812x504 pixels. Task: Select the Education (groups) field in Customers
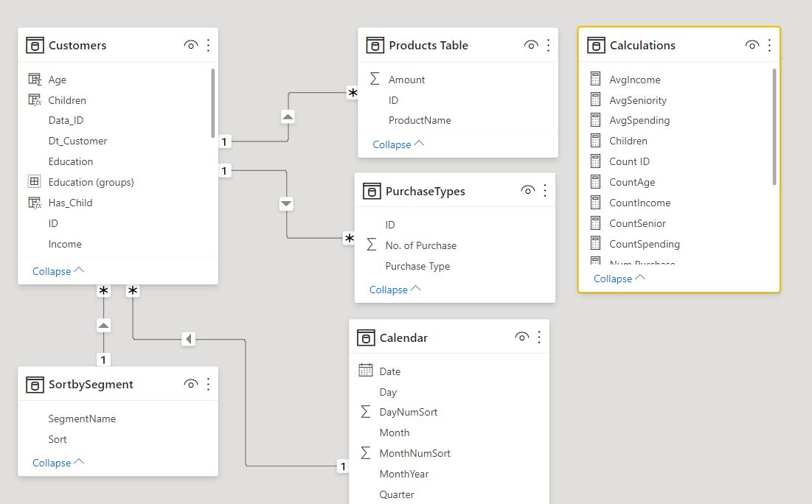click(91, 182)
